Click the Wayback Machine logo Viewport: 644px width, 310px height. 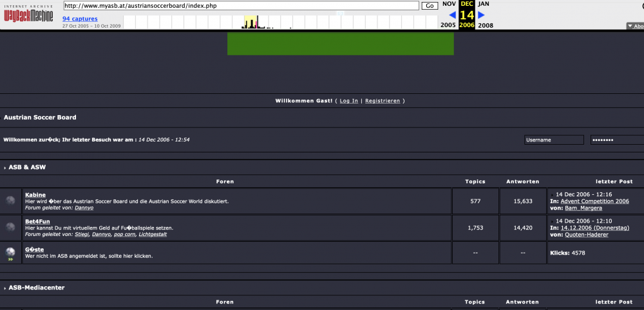pos(29,14)
